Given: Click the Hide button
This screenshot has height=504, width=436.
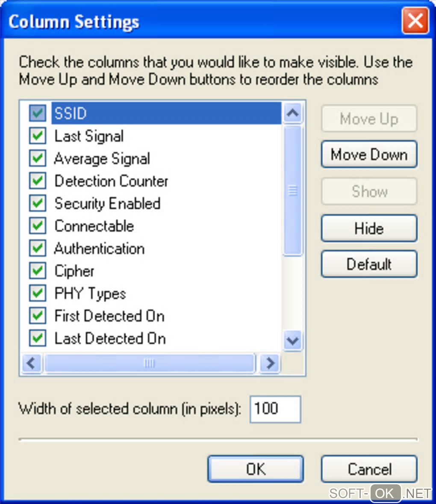Looking at the screenshot, I should (x=369, y=228).
